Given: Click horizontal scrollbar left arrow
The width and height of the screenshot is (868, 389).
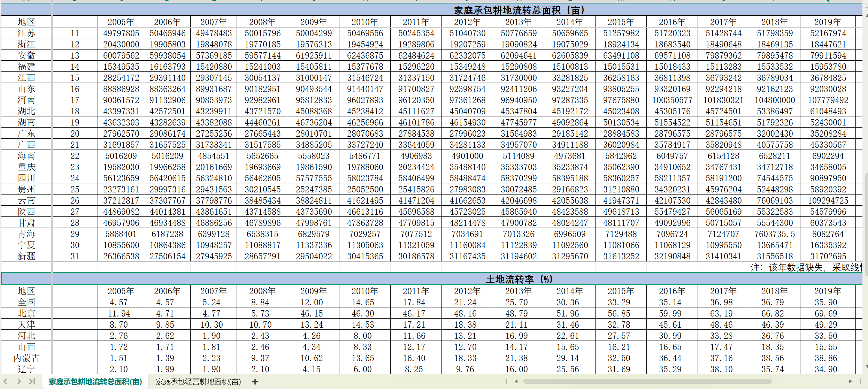Looking at the screenshot, I should pos(516,381).
